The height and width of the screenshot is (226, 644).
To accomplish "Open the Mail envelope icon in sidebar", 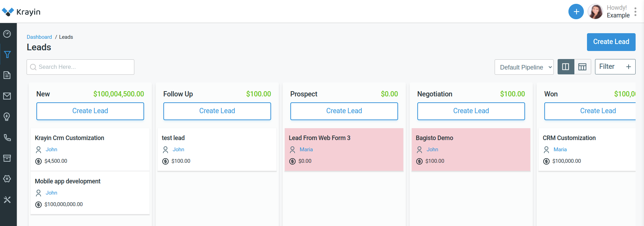I will 7,96.
